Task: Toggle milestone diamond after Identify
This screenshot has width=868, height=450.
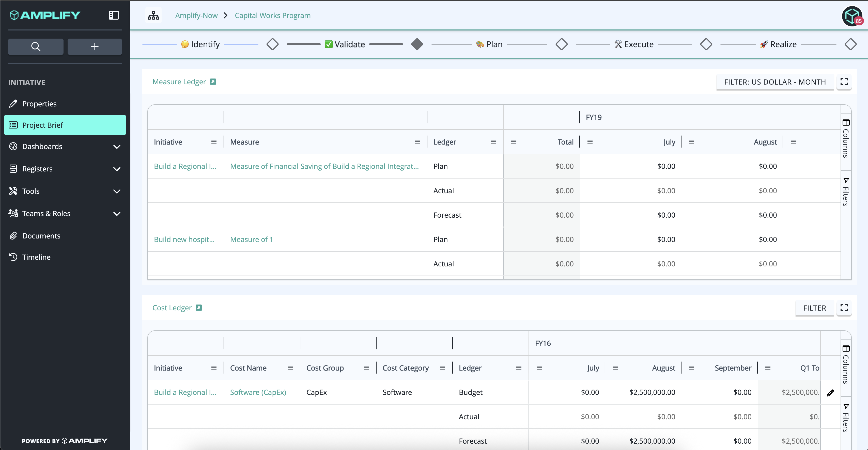Action: tap(273, 44)
